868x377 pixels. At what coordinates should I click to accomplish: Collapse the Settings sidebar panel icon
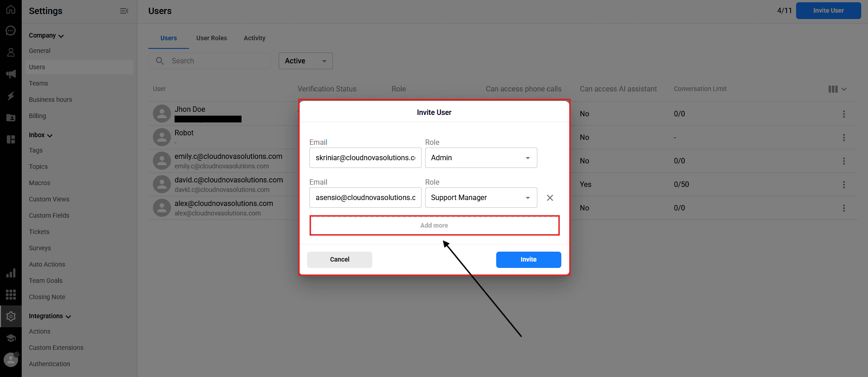point(124,11)
